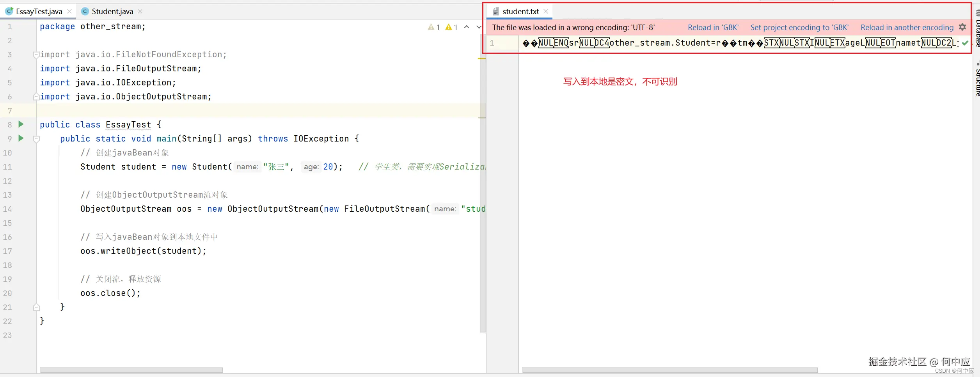This screenshot has width=980, height=377.
Task: Click the age value 20
Action: click(x=328, y=167)
